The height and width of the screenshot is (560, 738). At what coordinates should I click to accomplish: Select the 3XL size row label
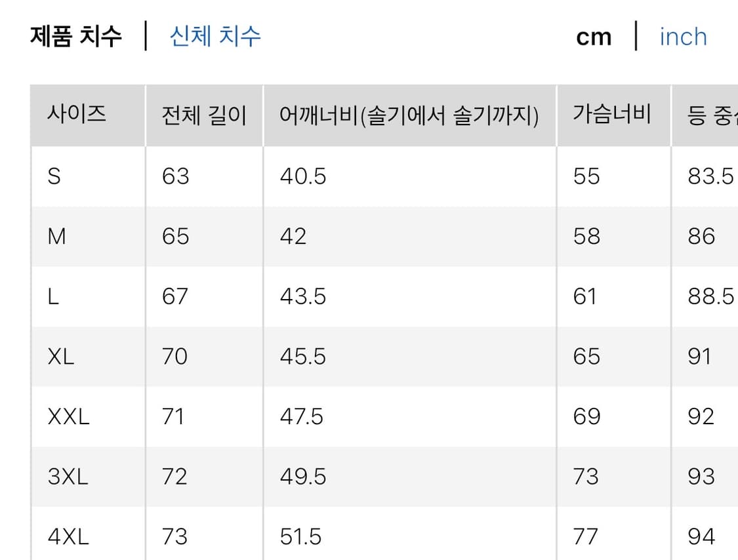[x=68, y=477]
